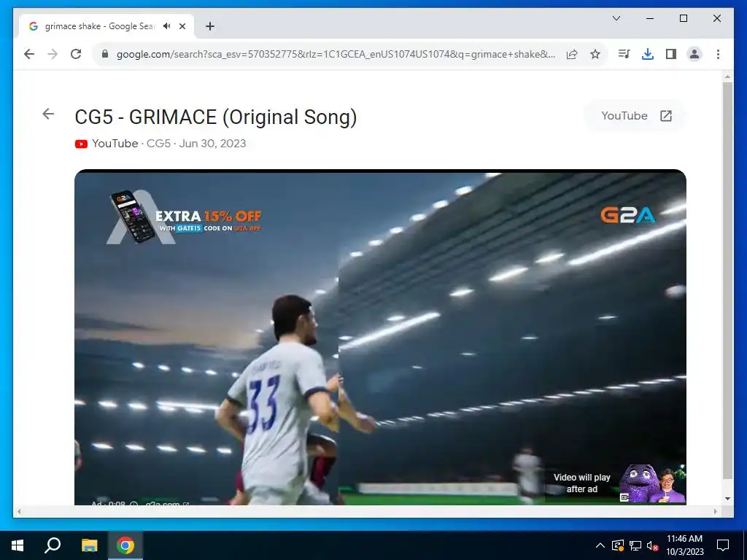Image resolution: width=747 pixels, height=560 pixels.
Task: Click the G2A logo in the ad
Action: click(627, 215)
